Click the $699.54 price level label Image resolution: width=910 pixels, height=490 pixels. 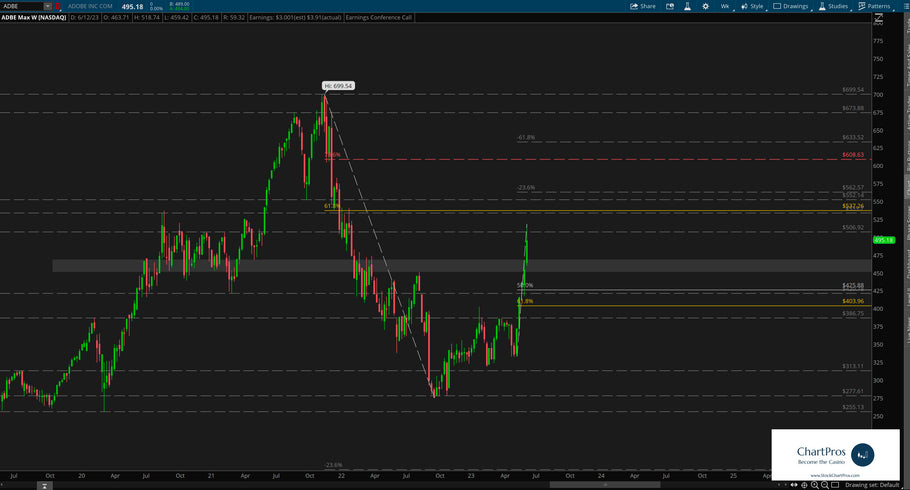(x=853, y=90)
